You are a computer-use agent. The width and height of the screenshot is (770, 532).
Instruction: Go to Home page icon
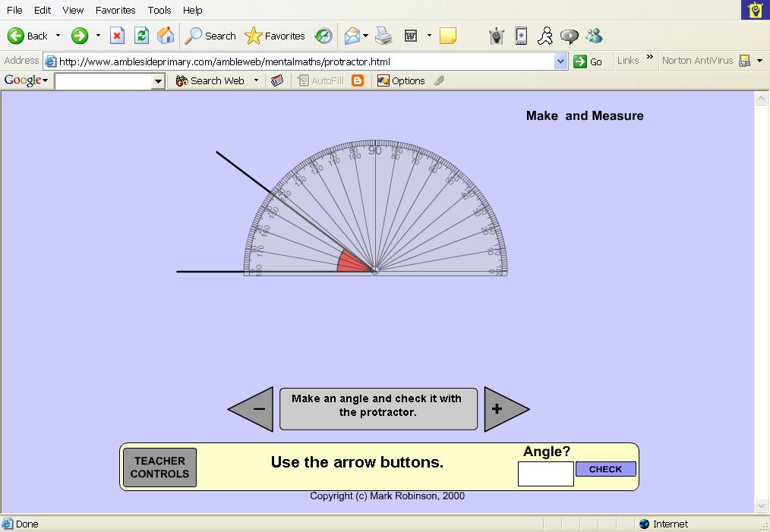[x=166, y=36]
